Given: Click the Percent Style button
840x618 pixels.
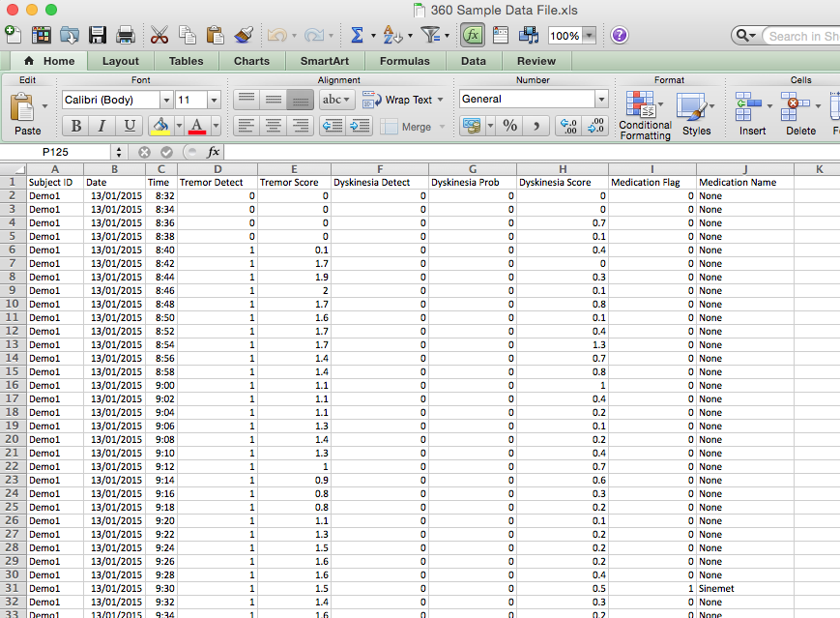Looking at the screenshot, I should 509,126.
